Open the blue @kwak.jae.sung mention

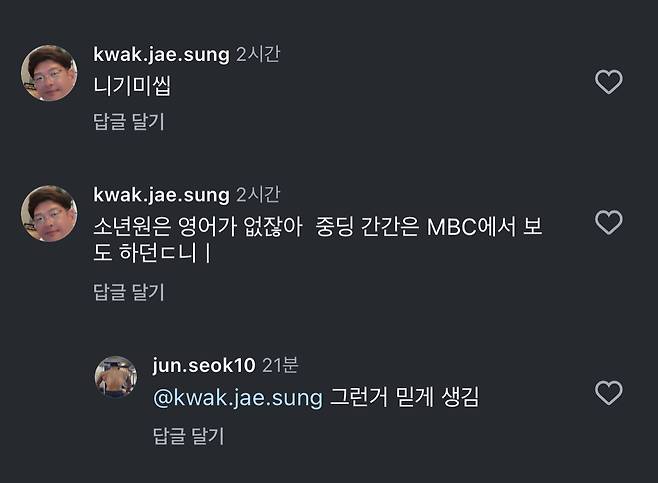238,398
